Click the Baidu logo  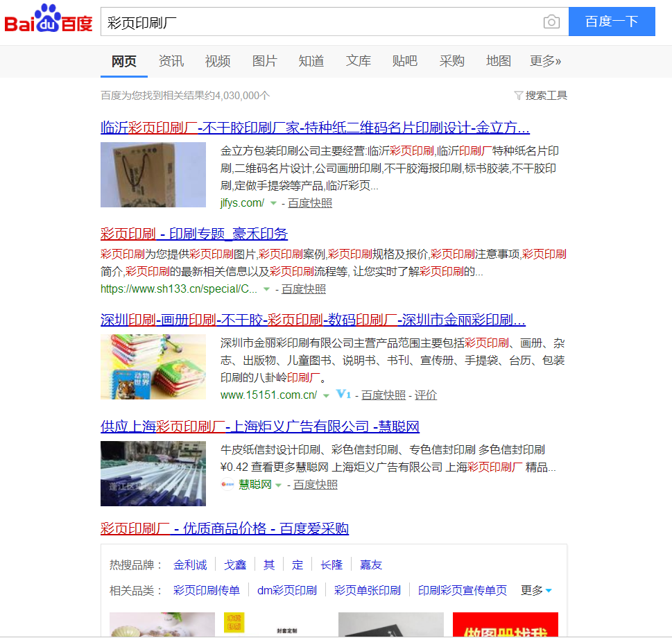49,19
